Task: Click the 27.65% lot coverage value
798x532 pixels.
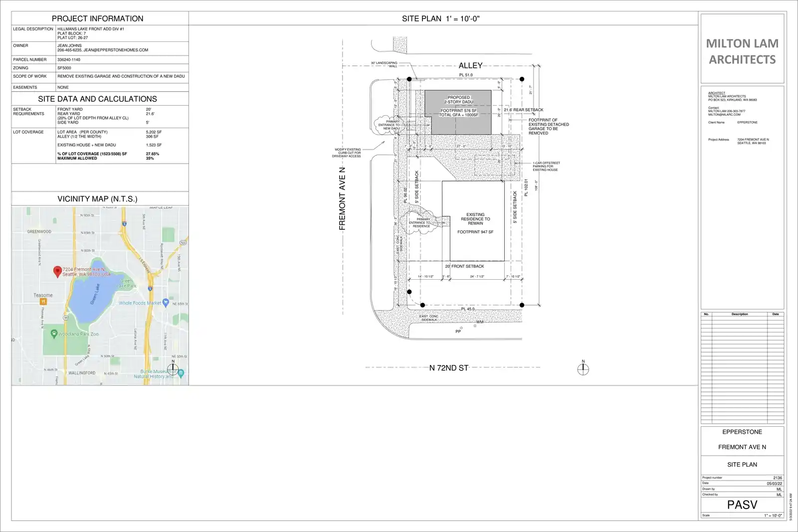Action: coord(153,154)
